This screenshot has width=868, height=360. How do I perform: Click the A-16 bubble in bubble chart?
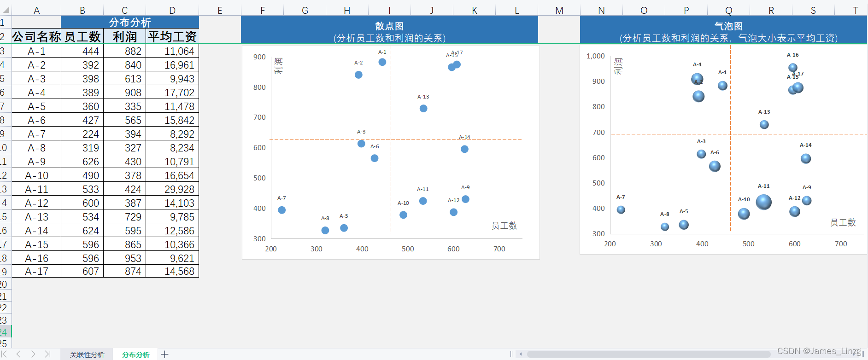[x=792, y=68]
